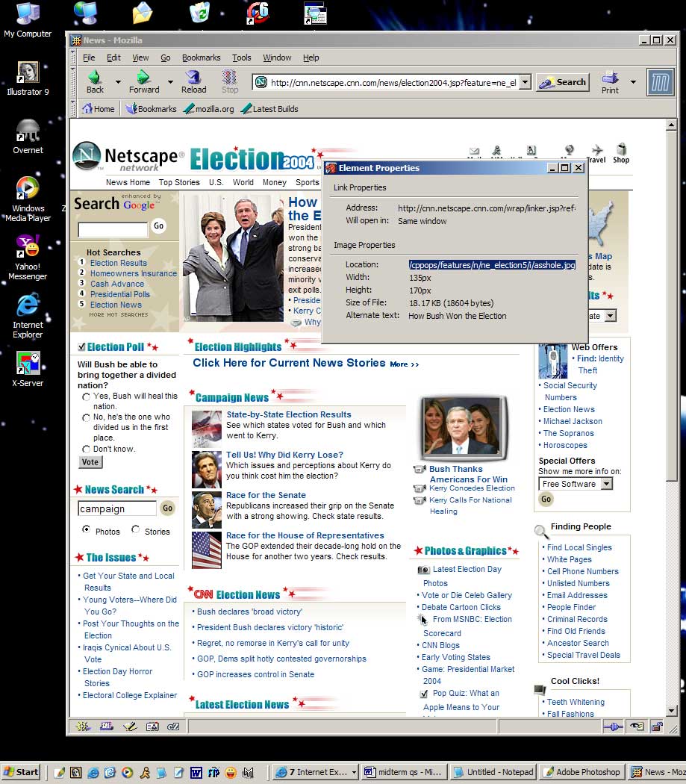Image resolution: width=686 pixels, height=784 pixels.
Task: Select the Internet Explorer desktop icon
Action: tap(28, 316)
